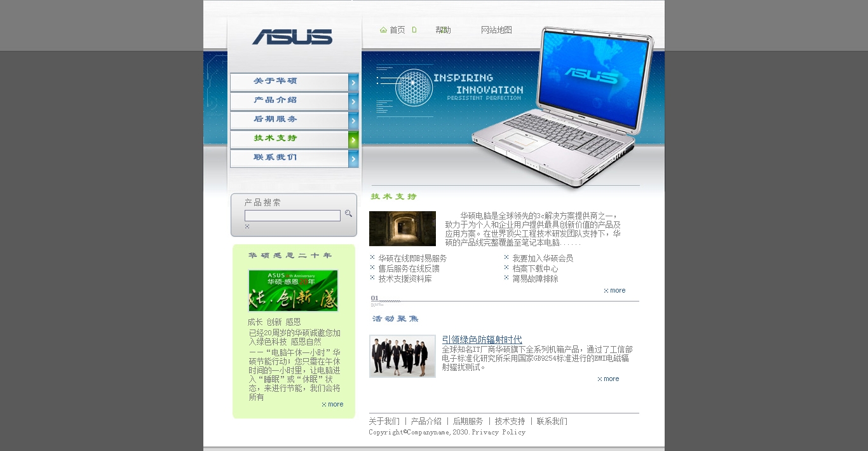Select 联系我们 in the side menu
The height and width of the screenshot is (451, 868).
pyautogui.click(x=294, y=158)
